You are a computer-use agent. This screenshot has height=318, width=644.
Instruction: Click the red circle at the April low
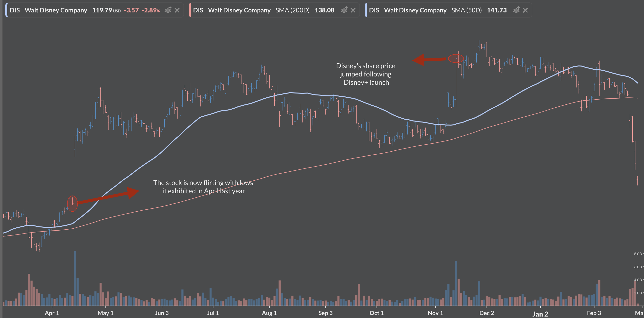point(72,203)
